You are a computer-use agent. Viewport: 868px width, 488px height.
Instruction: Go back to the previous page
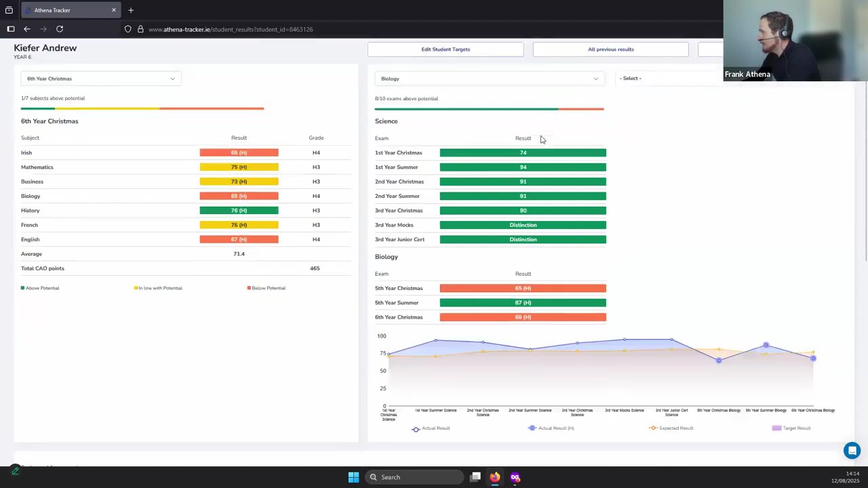(27, 29)
